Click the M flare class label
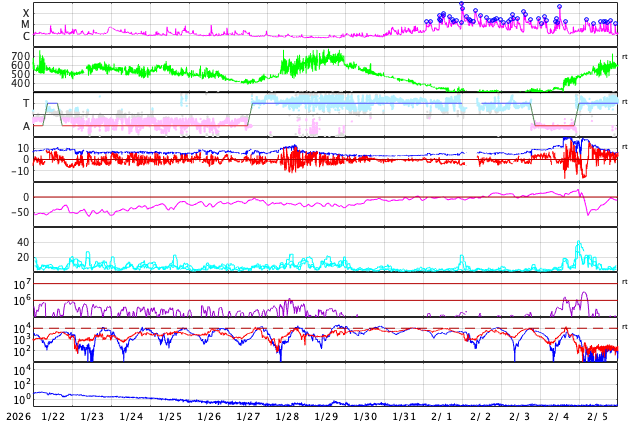Image resolution: width=634 pixels, height=424 pixels. [26, 24]
